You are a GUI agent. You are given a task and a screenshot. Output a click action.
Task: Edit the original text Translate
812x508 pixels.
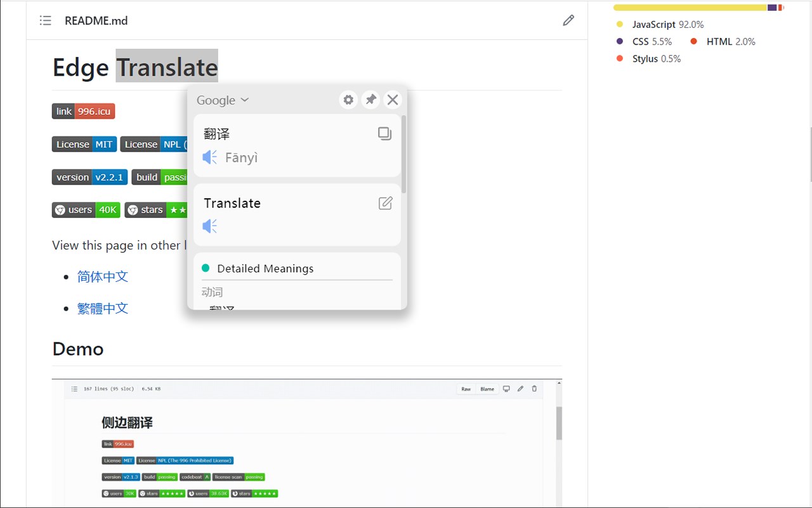385,203
